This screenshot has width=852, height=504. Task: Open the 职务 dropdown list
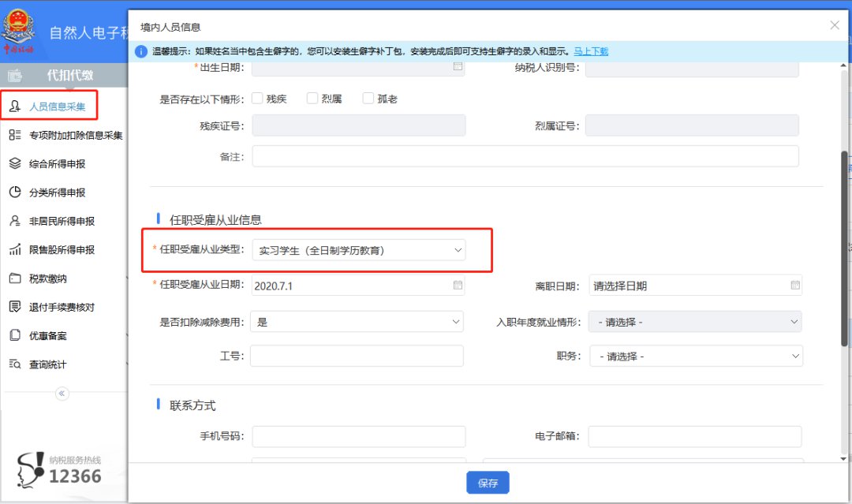coord(696,357)
